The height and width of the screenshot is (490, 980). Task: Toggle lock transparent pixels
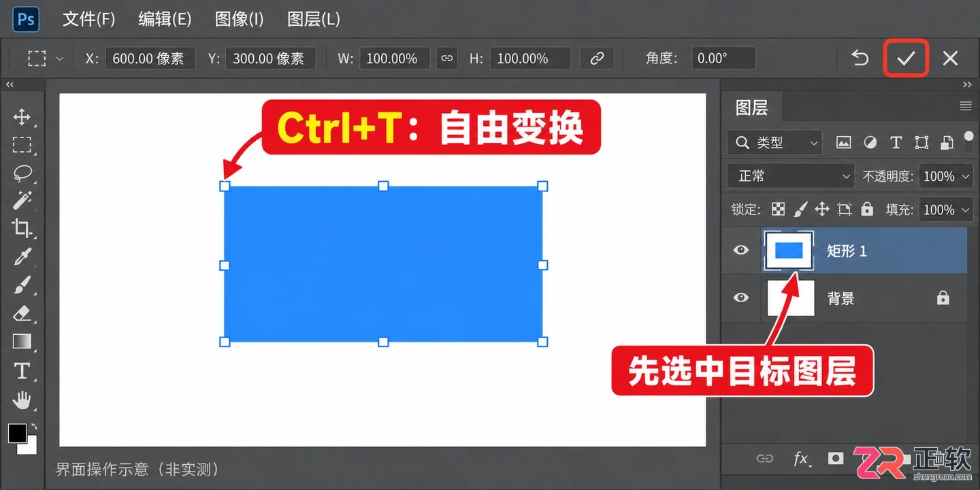click(x=779, y=210)
